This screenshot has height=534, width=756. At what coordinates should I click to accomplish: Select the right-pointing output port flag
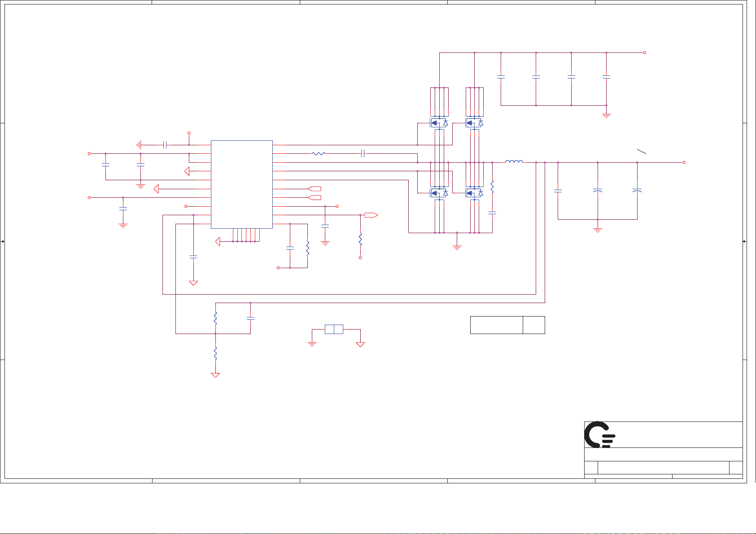(x=371, y=215)
